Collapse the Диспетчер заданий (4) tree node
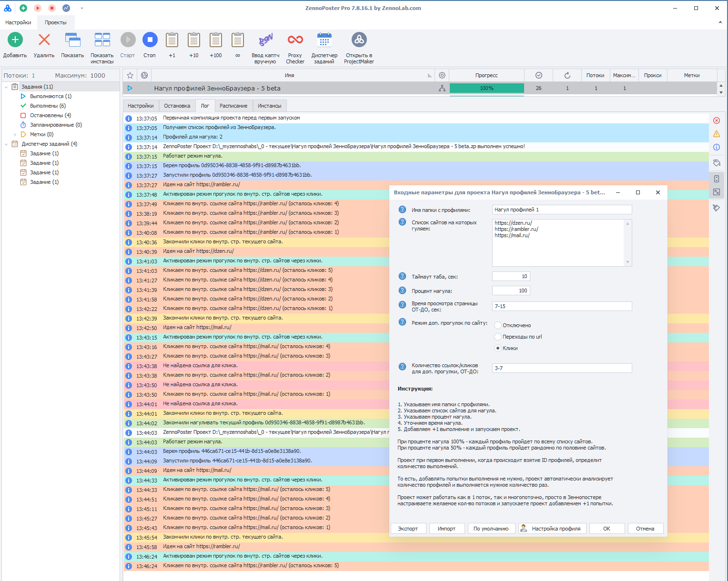Screen dimensions: 728x581 tap(6, 144)
